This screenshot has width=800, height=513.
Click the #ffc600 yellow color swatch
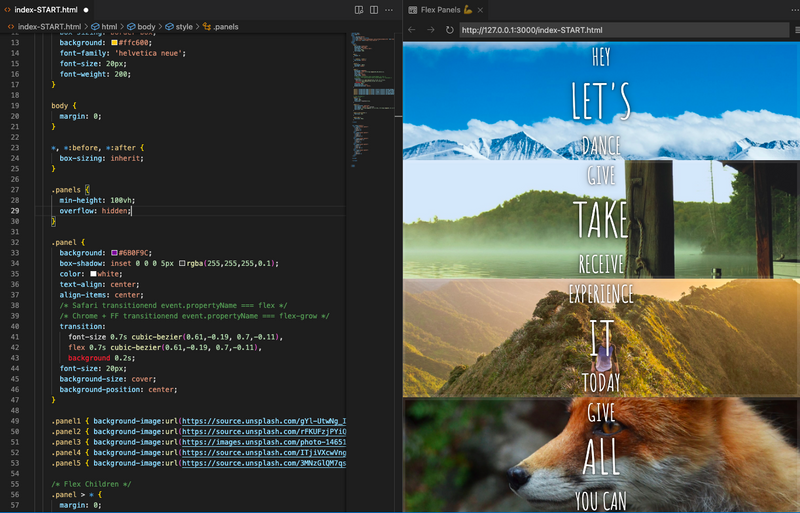[x=115, y=44]
